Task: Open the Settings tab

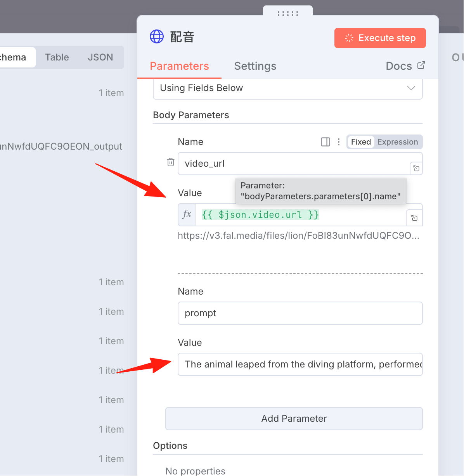Action: (x=255, y=66)
